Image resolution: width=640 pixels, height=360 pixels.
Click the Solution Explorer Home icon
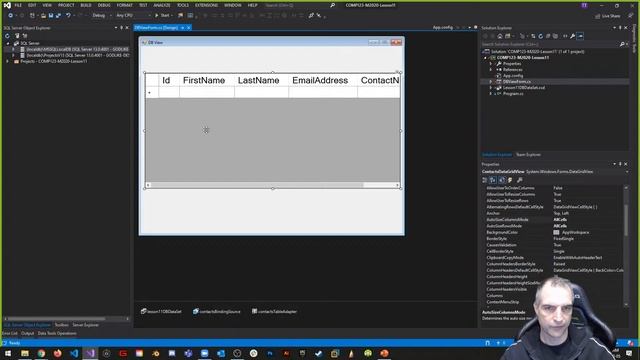[500, 36]
